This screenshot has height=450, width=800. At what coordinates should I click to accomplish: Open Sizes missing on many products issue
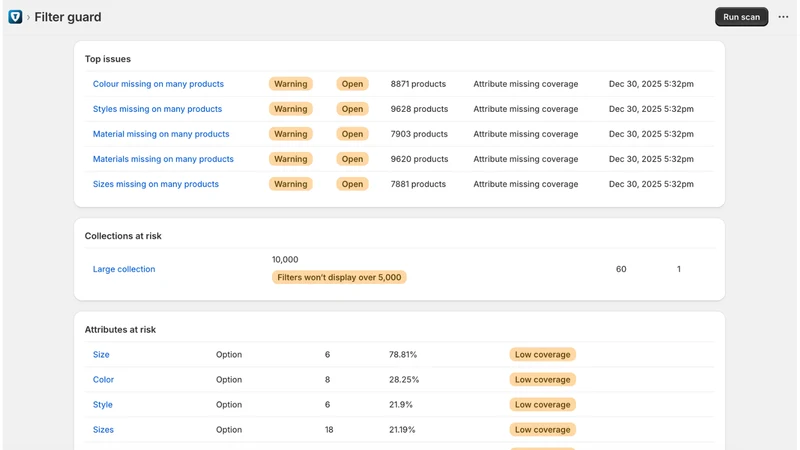(x=156, y=184)
